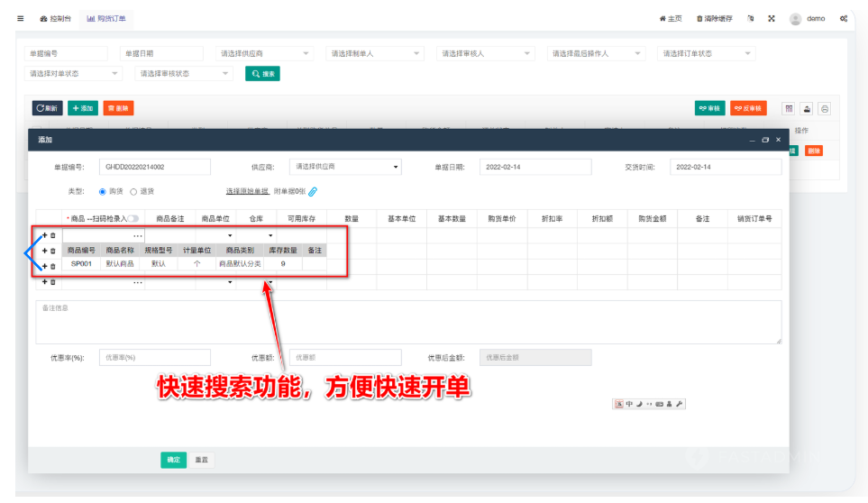The width and height of the screenshot is (868, 503).
Task: Open the 供应商 dropdown in the add dialog
Action: coord(347,167)
